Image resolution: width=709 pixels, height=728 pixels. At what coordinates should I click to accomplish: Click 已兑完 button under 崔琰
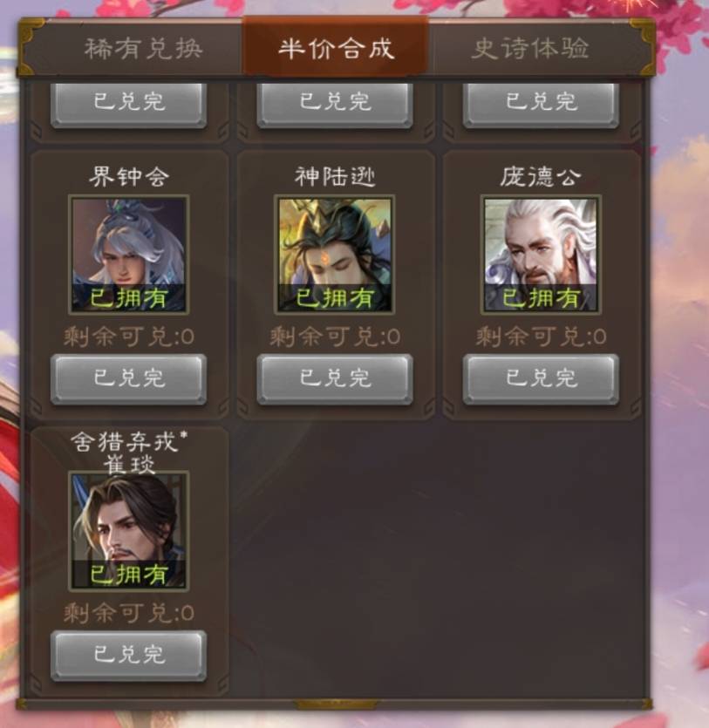[128, 655]
